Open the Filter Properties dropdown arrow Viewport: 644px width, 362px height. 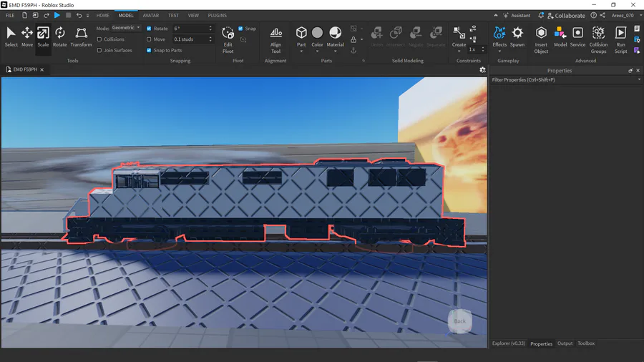(x=639, y=79)
